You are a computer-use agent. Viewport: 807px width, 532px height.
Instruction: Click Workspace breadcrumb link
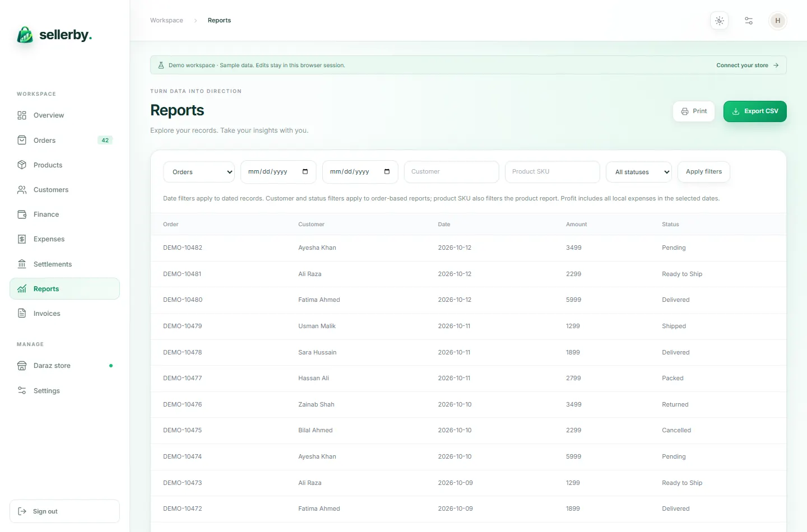166,20
